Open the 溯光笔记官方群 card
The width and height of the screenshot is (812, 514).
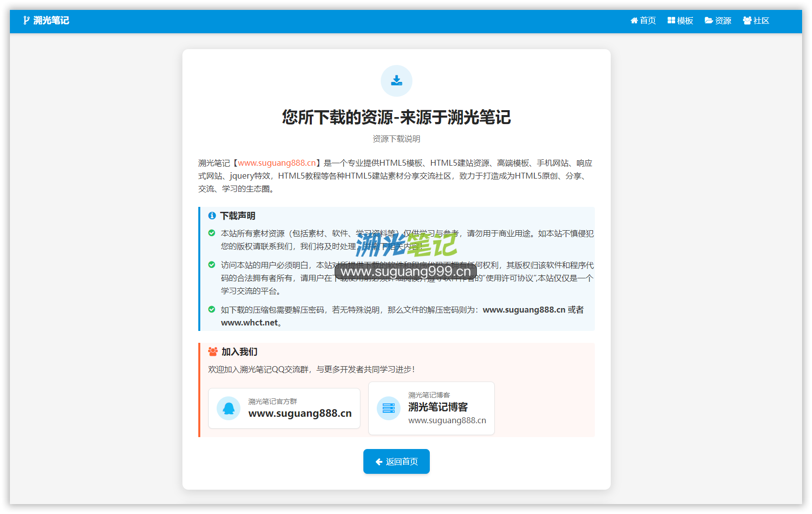tap(284, 408)
